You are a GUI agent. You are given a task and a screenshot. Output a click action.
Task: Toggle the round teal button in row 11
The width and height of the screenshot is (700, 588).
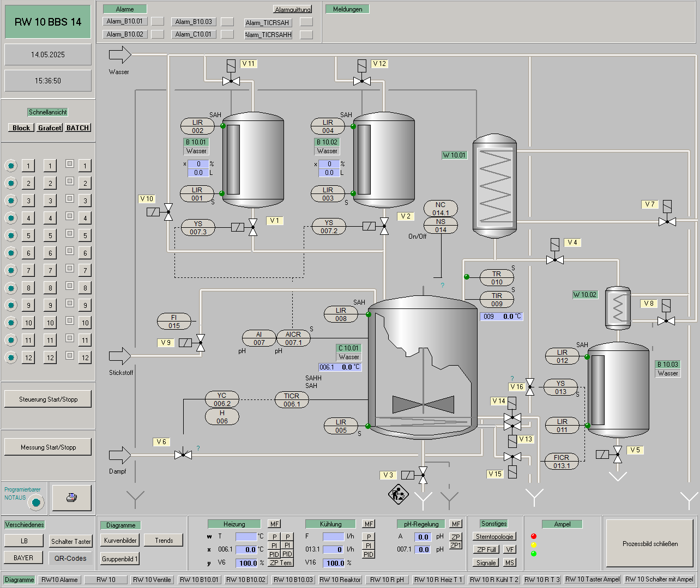[10, 340]
